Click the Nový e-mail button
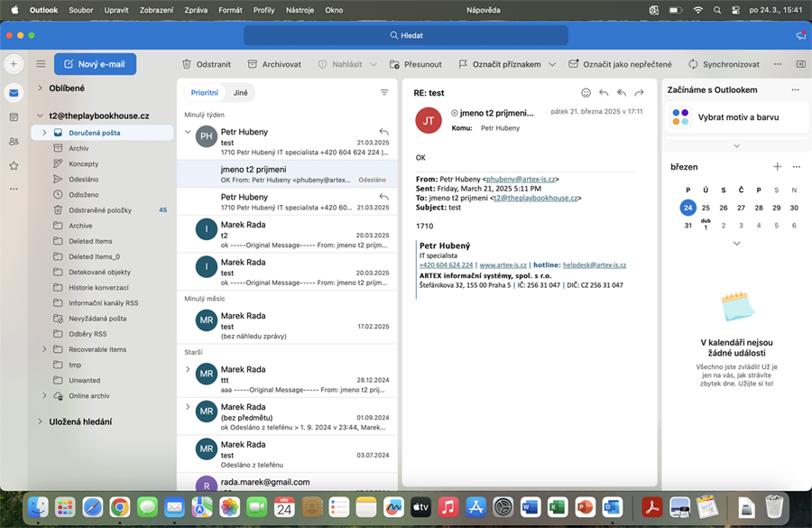 coord(95,64)
